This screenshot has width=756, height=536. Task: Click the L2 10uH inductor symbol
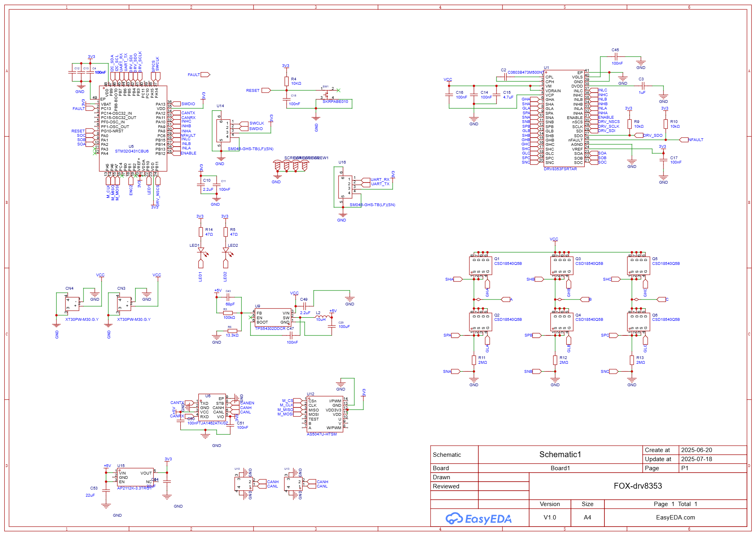pos(322,316)
